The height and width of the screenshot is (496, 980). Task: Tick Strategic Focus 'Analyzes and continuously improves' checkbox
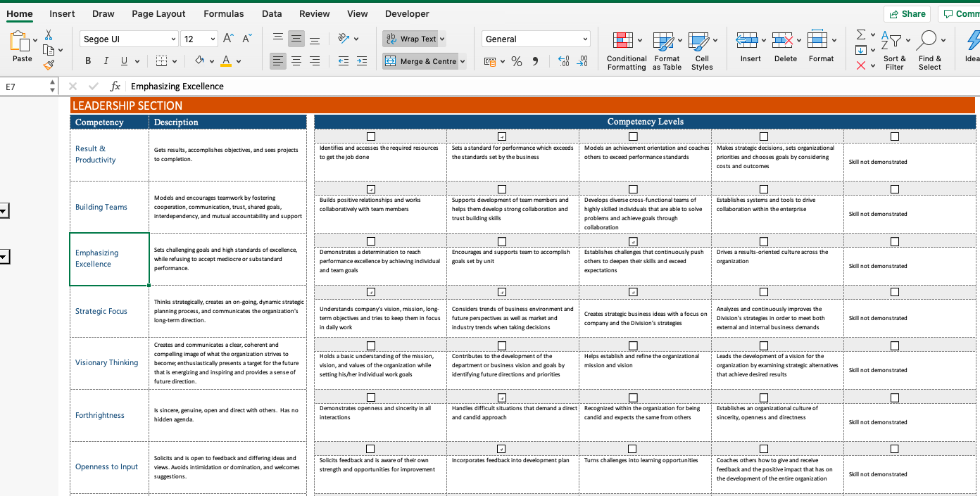point(764,291)
